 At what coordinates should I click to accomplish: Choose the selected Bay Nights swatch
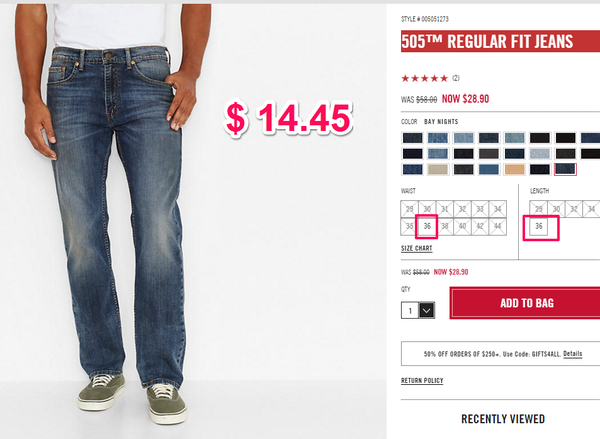[x=565, y=169]
